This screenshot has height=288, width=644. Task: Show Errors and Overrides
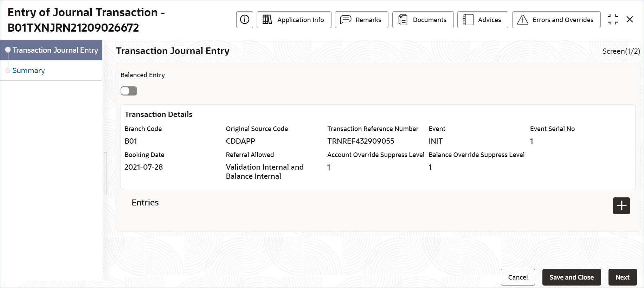coord(556,20)
